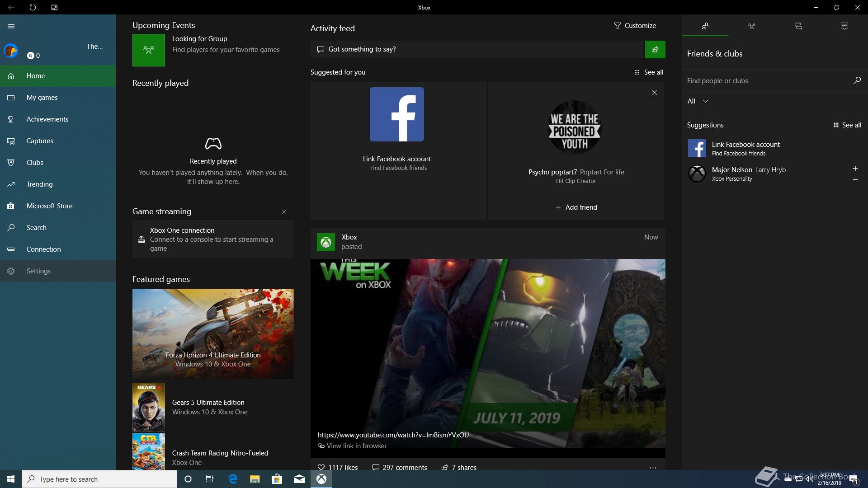Open Forza Horizon 4 Ultimate Edition thumbnail
This screenshot has width=868, height=488.
point(213,333)
